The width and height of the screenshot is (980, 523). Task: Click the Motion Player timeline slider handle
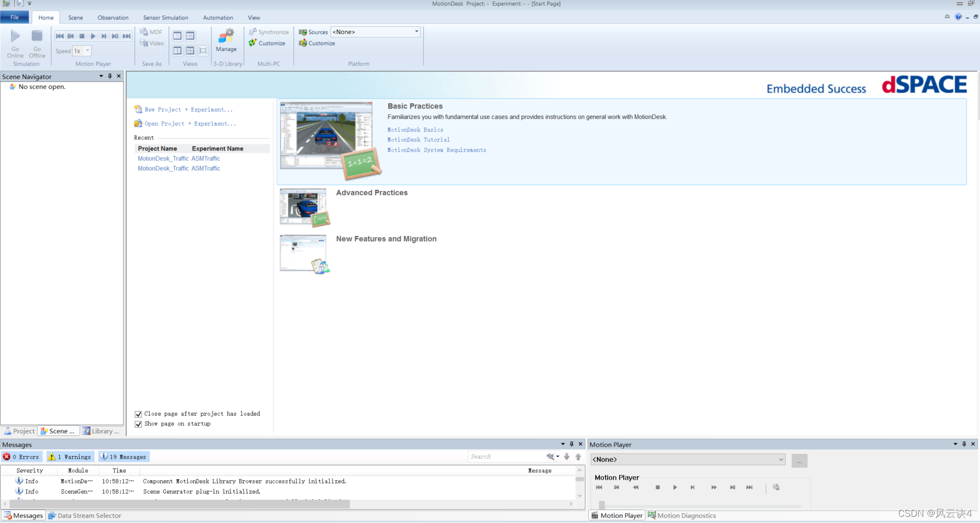point(601,505)
